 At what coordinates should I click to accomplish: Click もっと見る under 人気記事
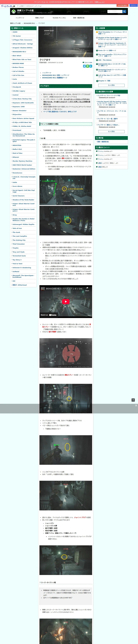[x=111, y=85]
